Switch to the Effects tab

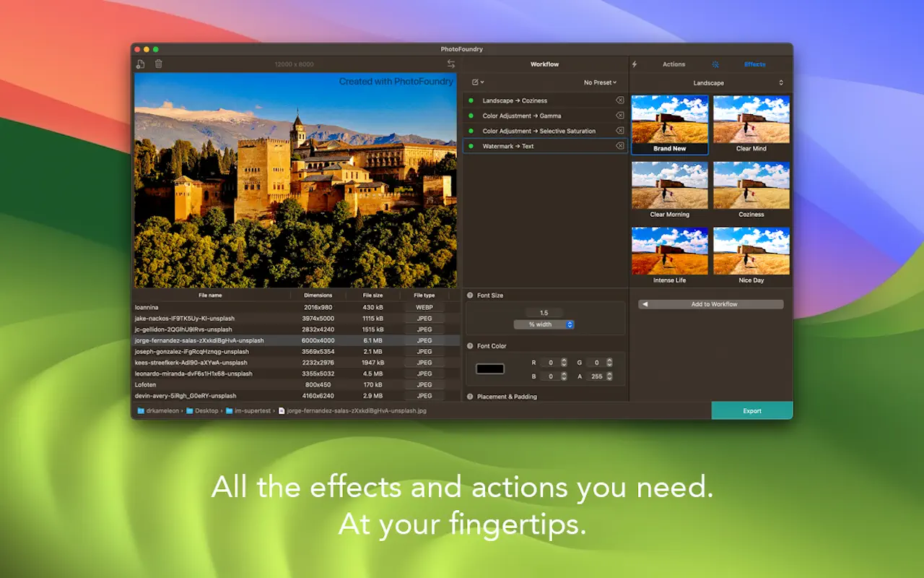coord(754,64)
